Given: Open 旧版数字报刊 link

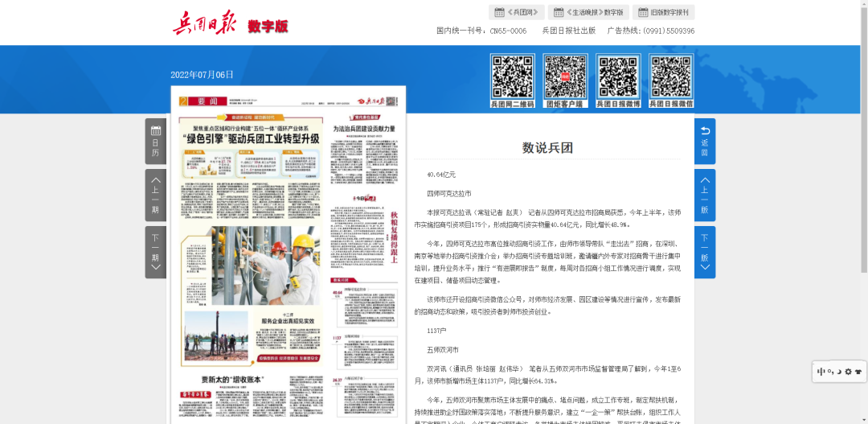Looking at the screenshot, I should coord(663,12).
